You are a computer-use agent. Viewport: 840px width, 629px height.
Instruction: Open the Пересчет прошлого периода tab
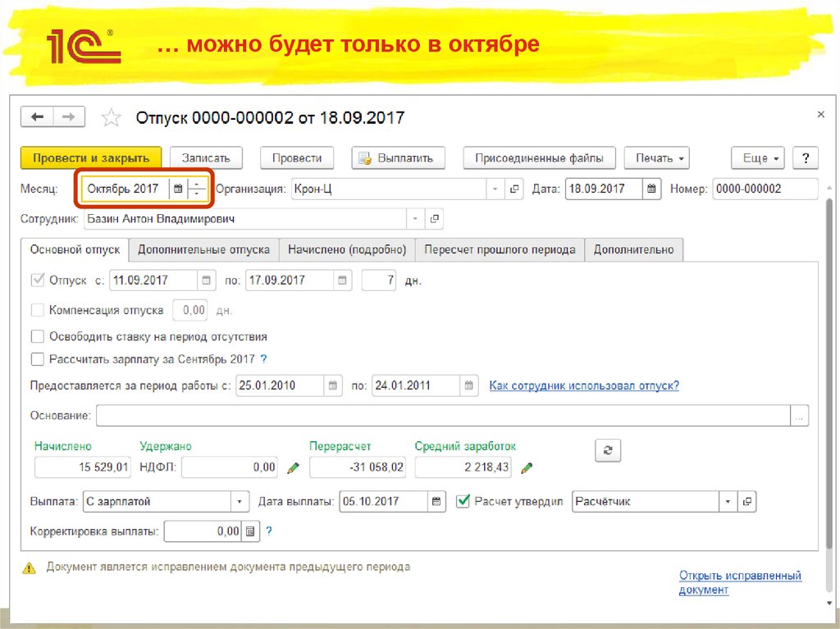tap(499, 250)
